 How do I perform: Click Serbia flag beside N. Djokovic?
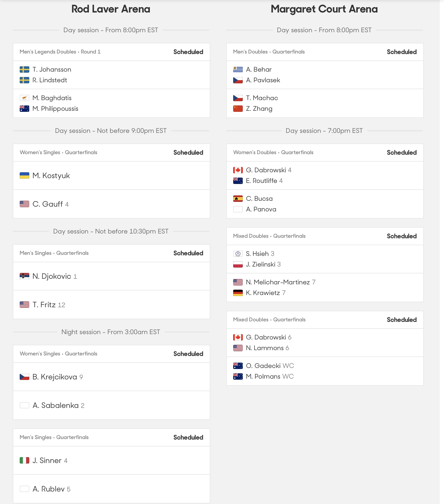24,276
